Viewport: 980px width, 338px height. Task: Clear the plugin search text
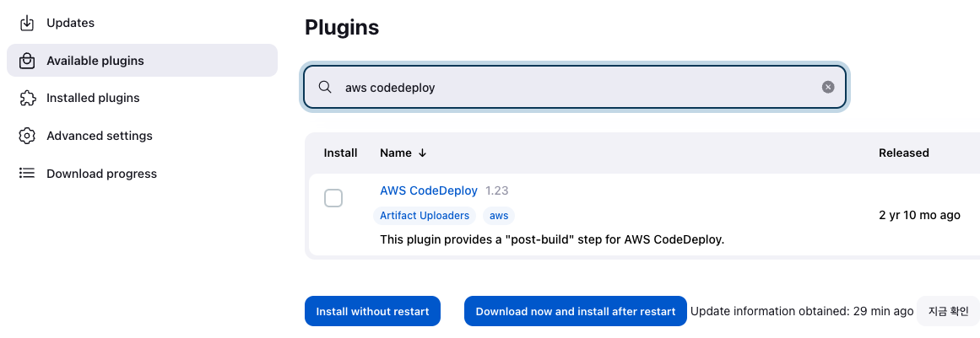(x=828, y=88)
